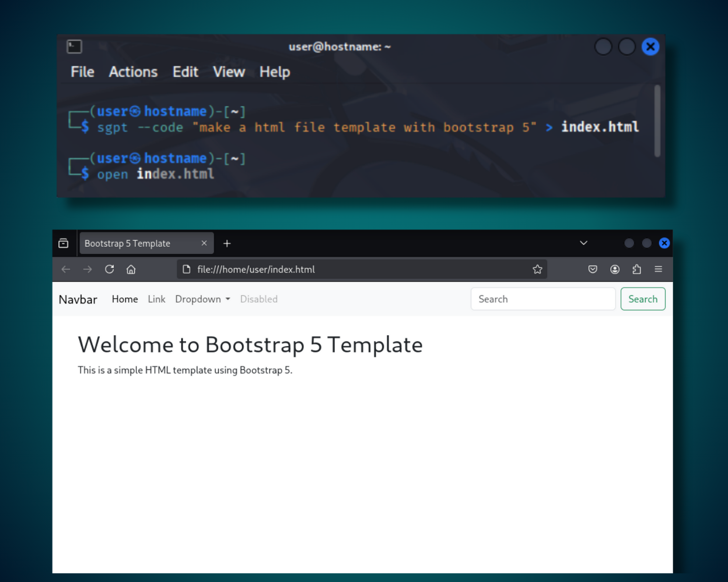Open the hamburger application menu
Screen dimensions: 728x582
(x=659, y=269)
